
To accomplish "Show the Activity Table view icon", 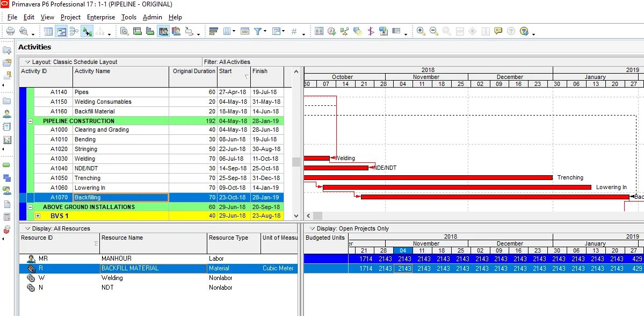I will coord(48,31).
